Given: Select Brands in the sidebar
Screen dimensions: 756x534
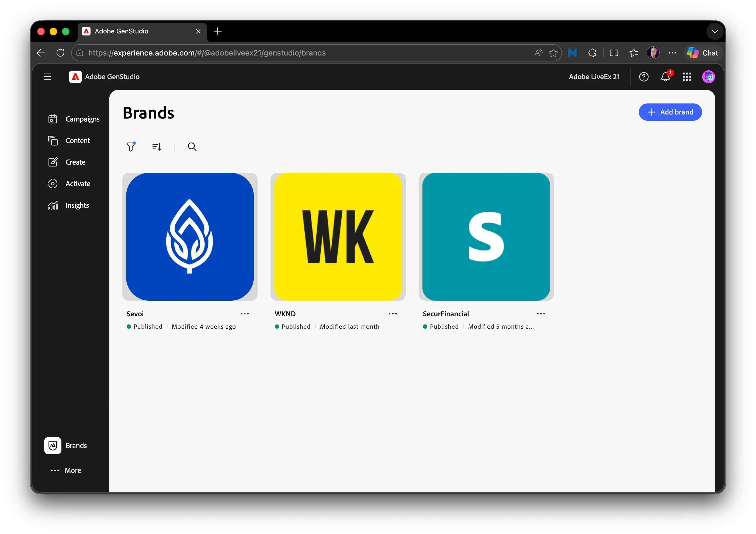Looking at the screenshot, I should point(66,445).
